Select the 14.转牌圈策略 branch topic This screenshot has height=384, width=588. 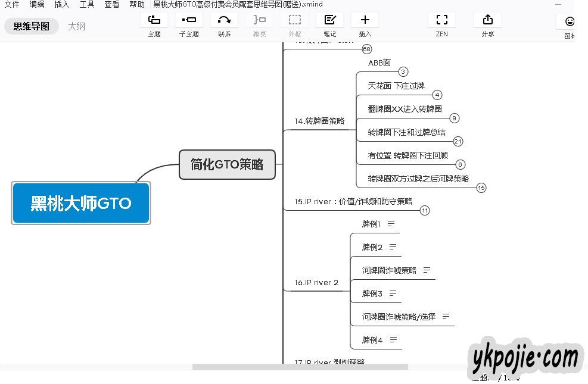pyautogui.click(x=319, y=121)
